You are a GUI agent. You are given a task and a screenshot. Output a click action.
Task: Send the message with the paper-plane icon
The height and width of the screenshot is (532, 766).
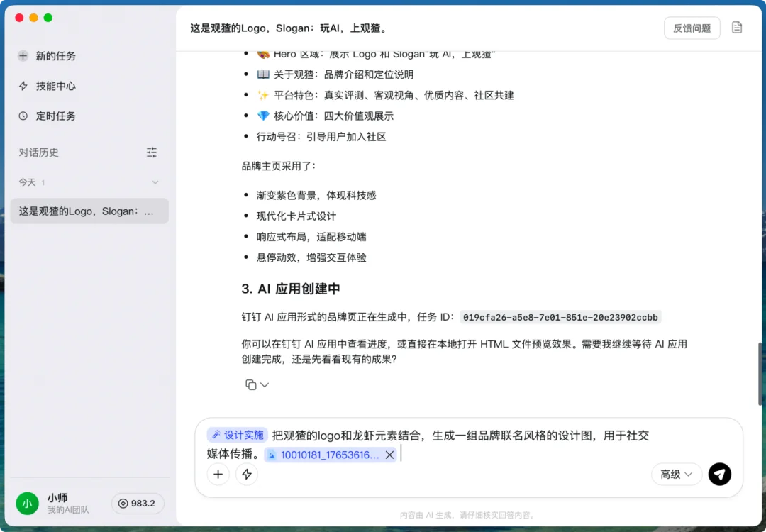(x=720, y=474)
